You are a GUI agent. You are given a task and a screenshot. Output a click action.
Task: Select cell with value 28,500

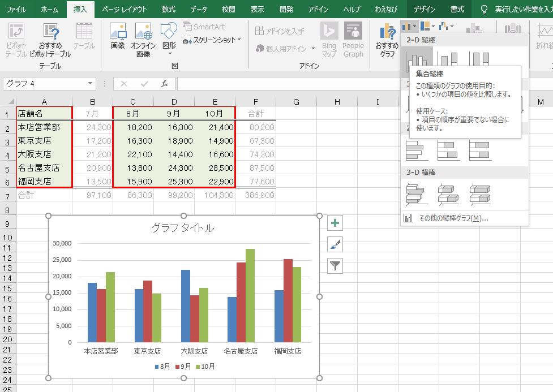pos(215,168)
